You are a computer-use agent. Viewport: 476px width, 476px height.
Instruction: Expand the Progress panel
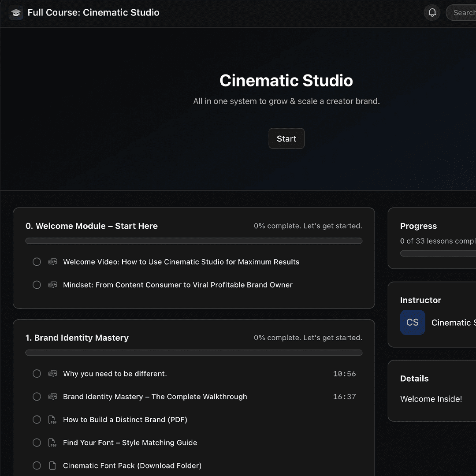click(418, 226)
